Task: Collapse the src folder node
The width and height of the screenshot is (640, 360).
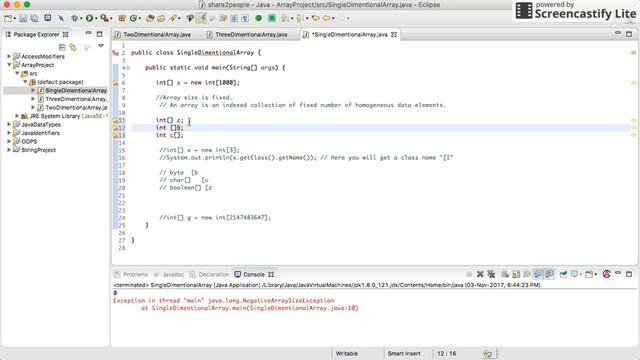Action: click(x=17, y=73)
